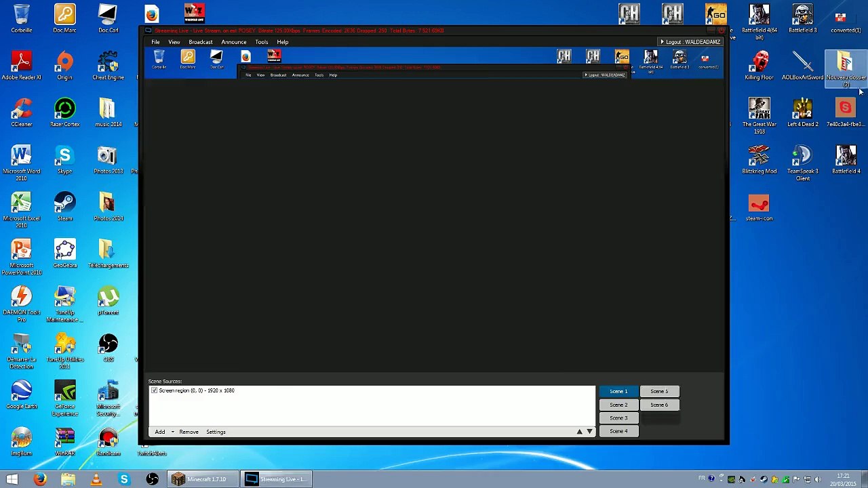Select the TeamSpeak 3 Client desktop icon
Image resolution: width=868 pixels, height=488 pixels.
(x=803, y=163)
